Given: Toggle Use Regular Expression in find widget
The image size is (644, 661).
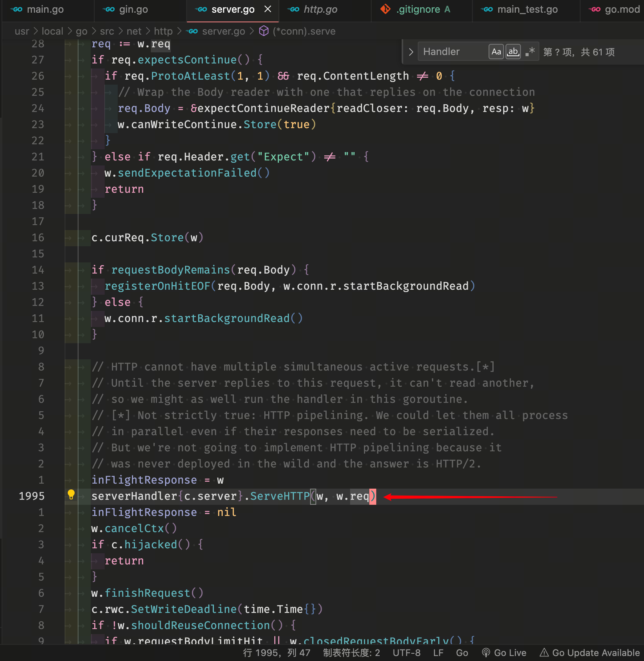Looking at the screenshot, I should coord(530,52).
